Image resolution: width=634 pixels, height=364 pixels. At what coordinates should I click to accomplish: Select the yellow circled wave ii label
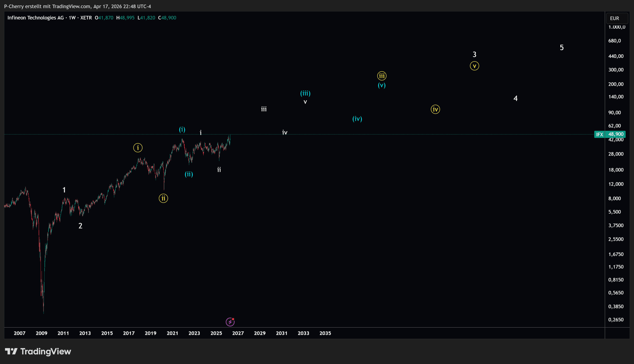pyautogui.click(x=163, y=199)
